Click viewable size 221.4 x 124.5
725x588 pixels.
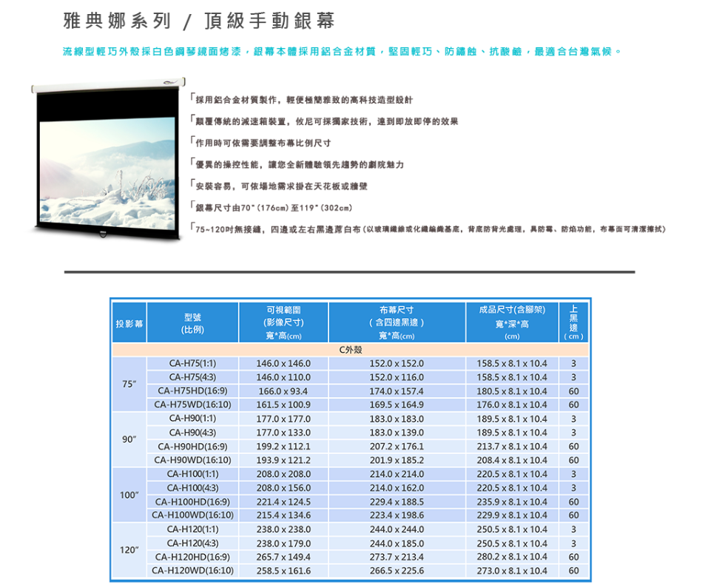[283, 501]
